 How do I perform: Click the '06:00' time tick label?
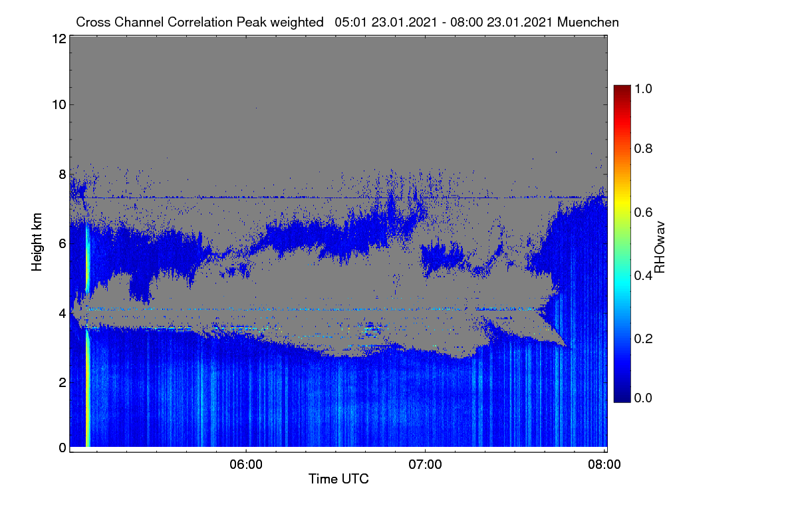246,465
